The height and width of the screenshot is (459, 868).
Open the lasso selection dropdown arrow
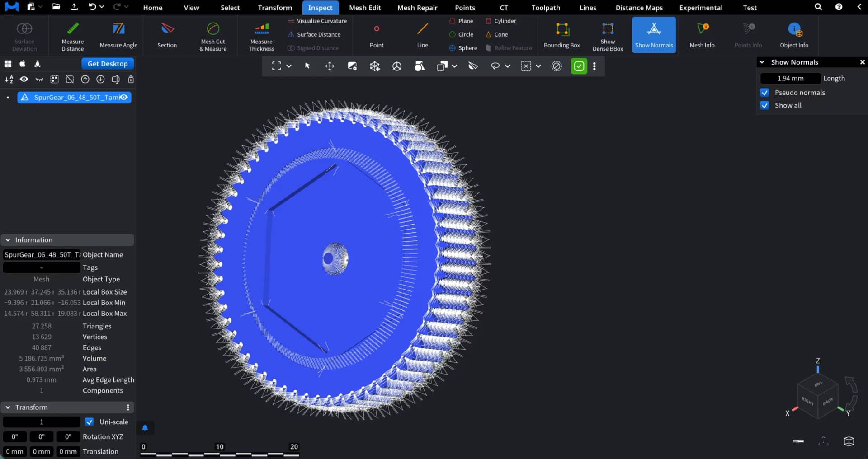pyautogui.click(x=508, y=66)
